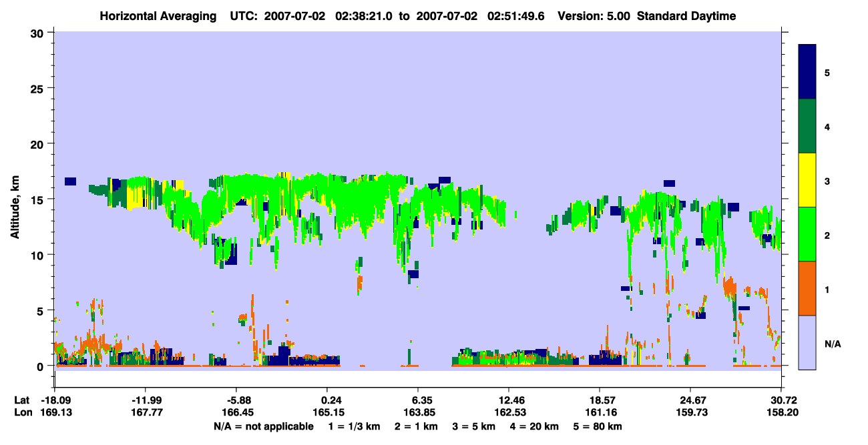Click the y-axis tick label 15
The image size is (868, 445).
click(39, 199)
